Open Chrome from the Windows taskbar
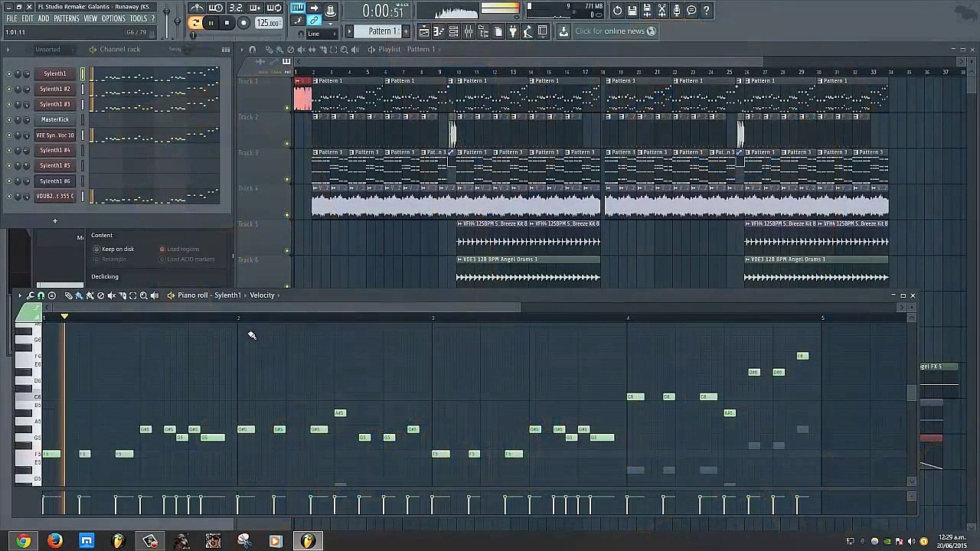 [x=23, y=541]
